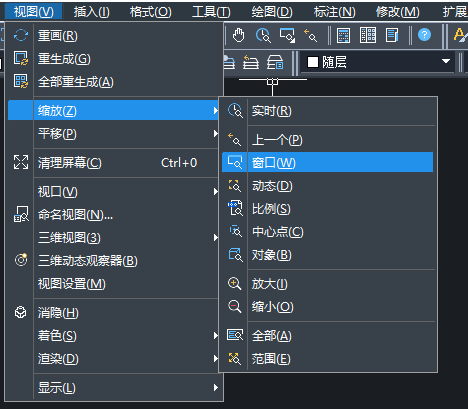Image resolution: width=468 pixels, height=409 pixels.
Task: Open the 随层 color dropdown arrow
Action: coord(446,61)
